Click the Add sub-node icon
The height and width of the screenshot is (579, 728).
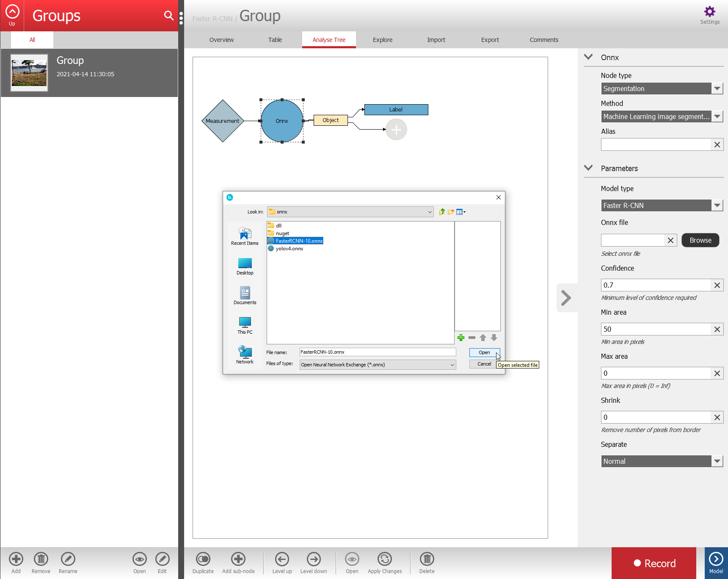[238, 559]
